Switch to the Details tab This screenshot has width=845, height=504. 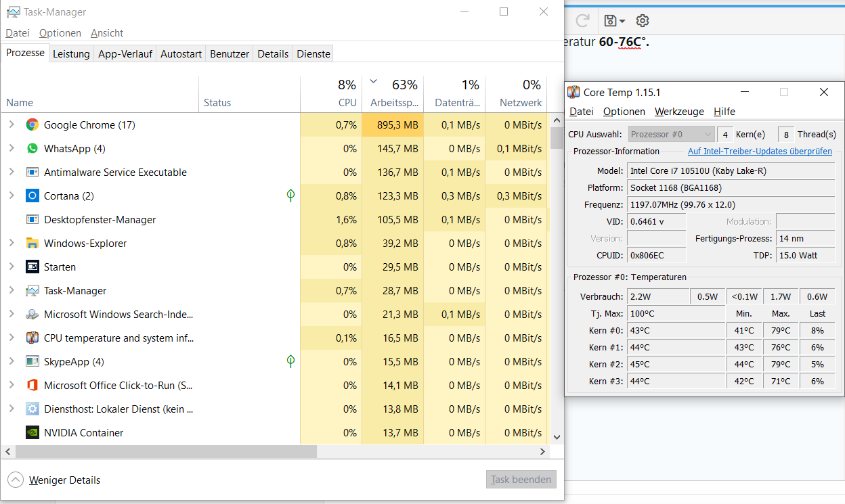click(273, 54)
